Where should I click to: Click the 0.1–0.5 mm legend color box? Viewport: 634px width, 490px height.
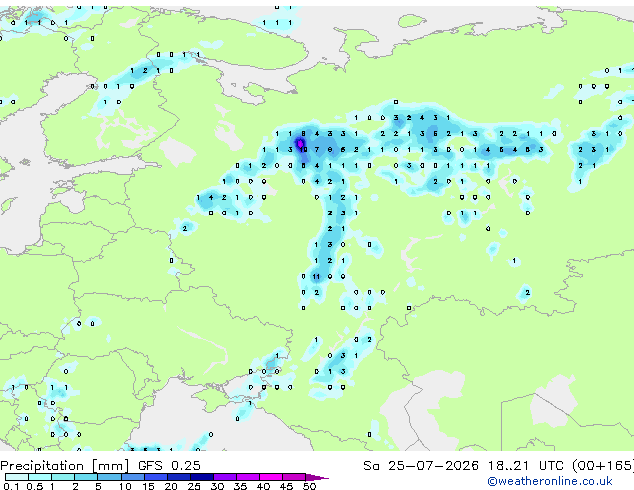tap(17, 477)
